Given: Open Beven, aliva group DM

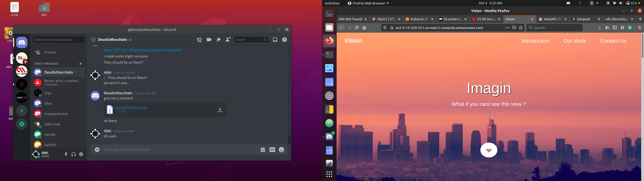Looking at the screenshot, I should point(58,82).
